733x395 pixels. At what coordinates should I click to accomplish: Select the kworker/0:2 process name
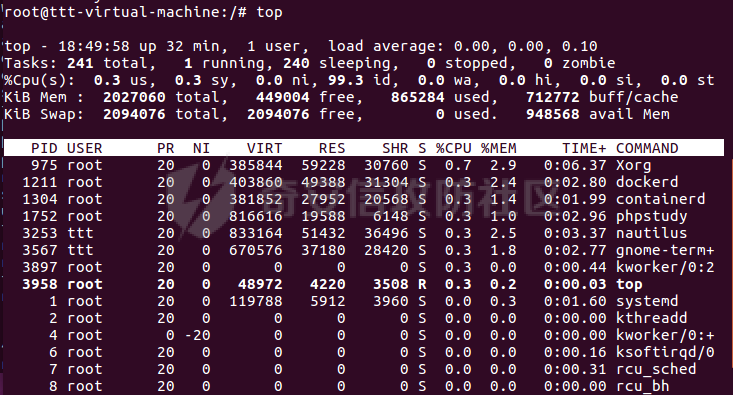(x=665, y=267)
